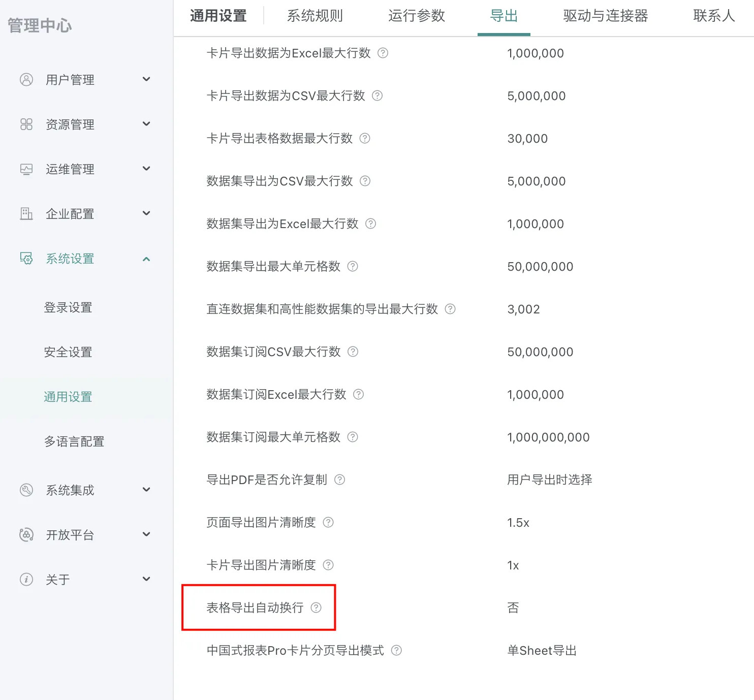The width and height of the screenshot is (754, 700).
Task: Click the 运维管理 monitor icon
Action: point(26,169)
